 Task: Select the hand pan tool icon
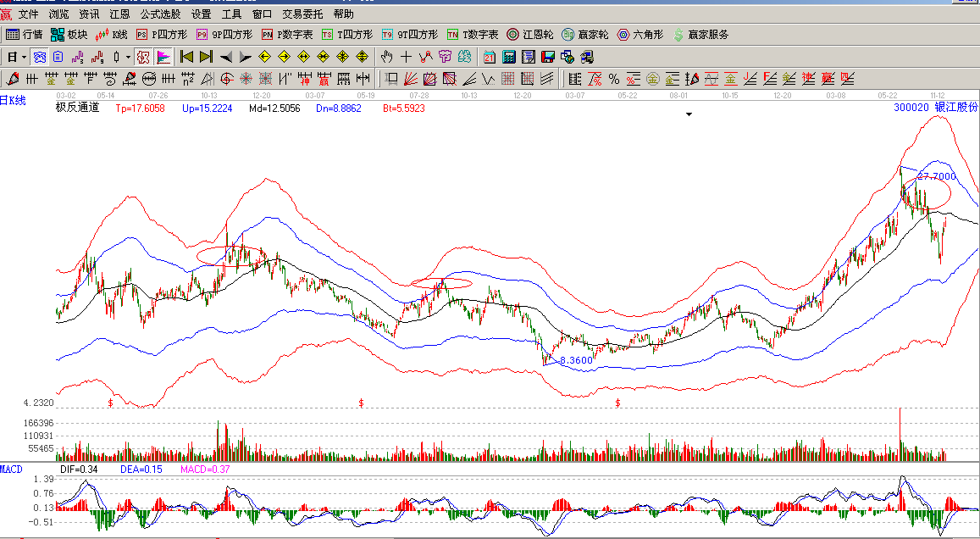tap(386, 57)
